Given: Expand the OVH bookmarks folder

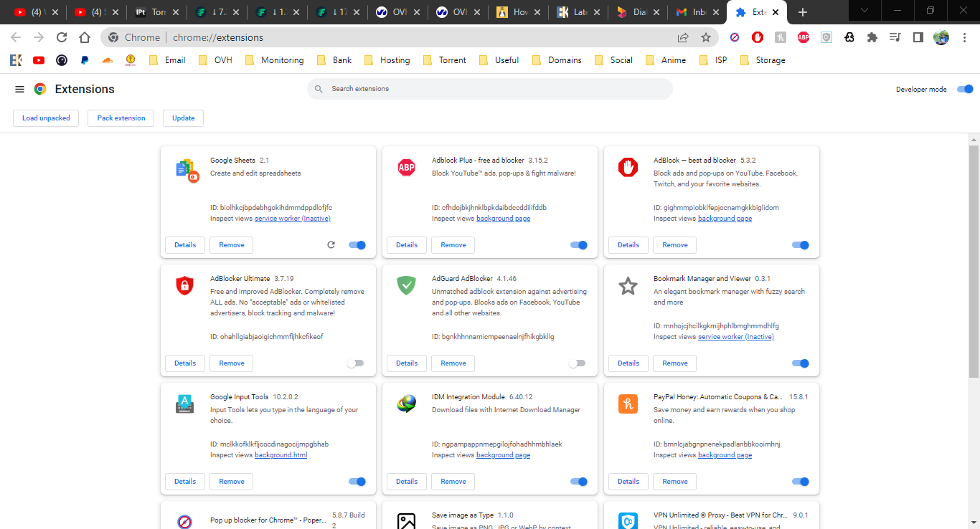Looking at the screenshot, I should point(215,60).
